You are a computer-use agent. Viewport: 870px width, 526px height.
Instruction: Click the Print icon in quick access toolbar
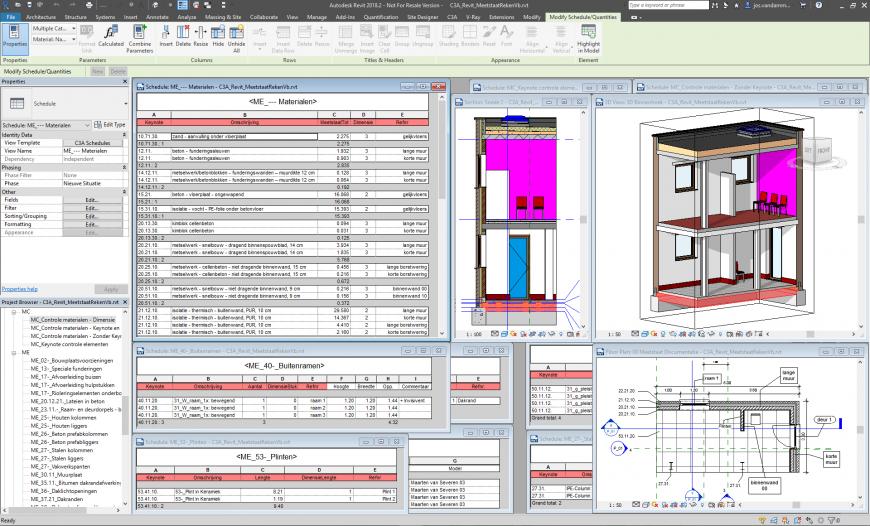click(89, 5)
